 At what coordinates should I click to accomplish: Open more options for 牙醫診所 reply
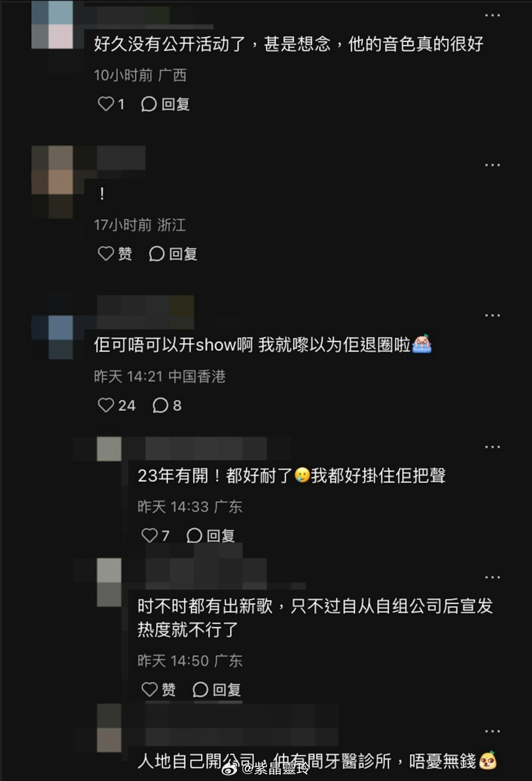(x=492, y=731)
